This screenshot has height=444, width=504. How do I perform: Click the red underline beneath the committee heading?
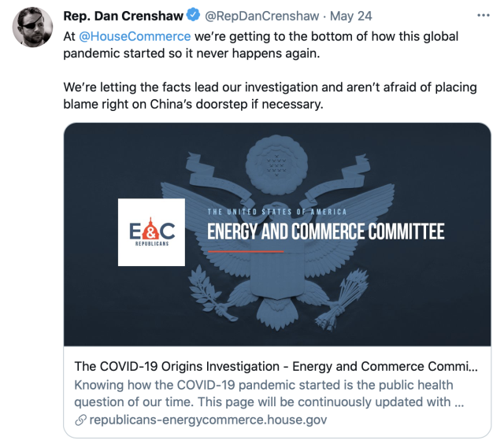[x=246, y=252]
